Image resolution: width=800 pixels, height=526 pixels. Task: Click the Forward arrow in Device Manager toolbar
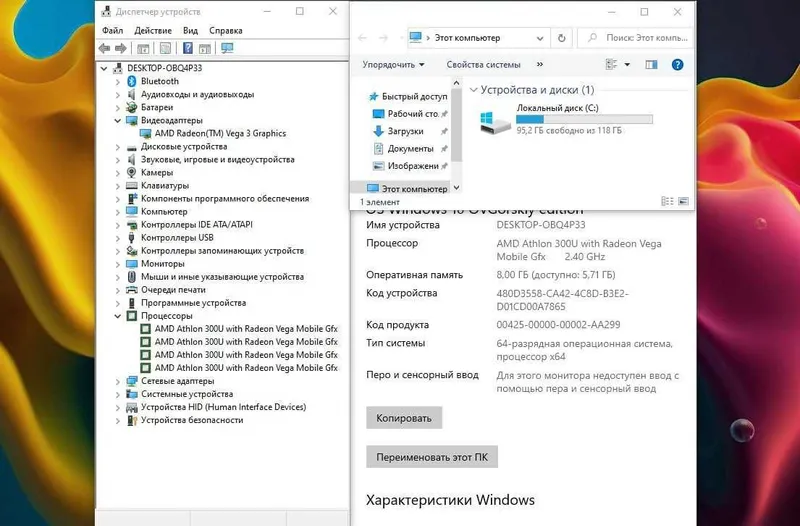[x=121, y=48]
